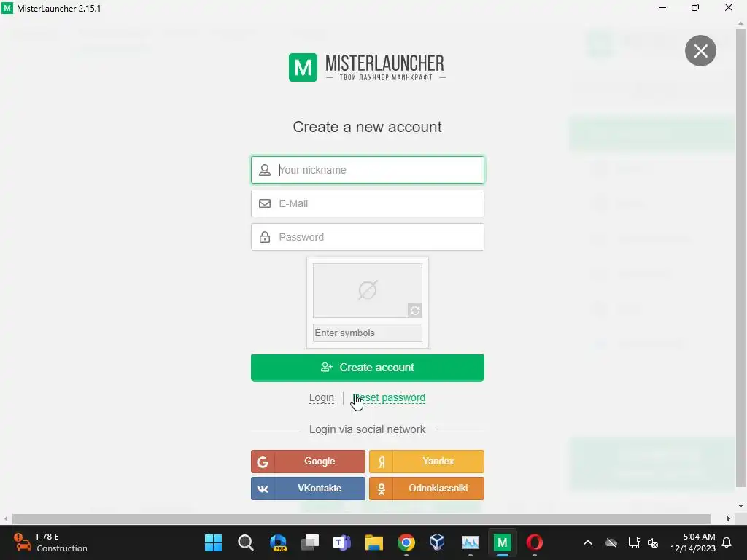
Task: Focus the E-Mail input field
Action: tap(368, 203)
